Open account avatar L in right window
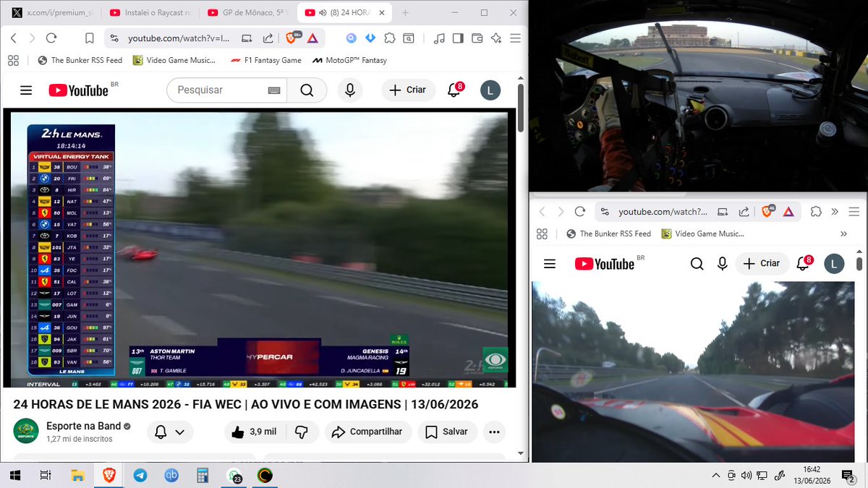Viewport: 868px width, 488px height. 834,264
